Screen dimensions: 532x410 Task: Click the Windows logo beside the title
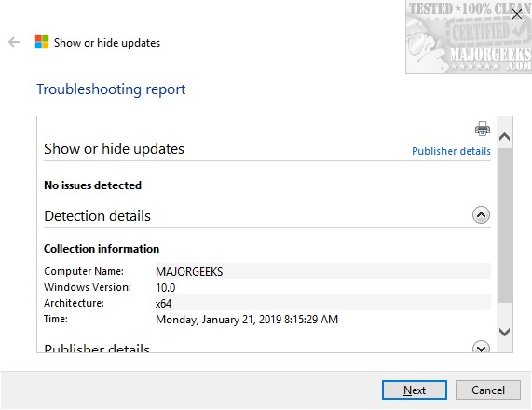42,42
